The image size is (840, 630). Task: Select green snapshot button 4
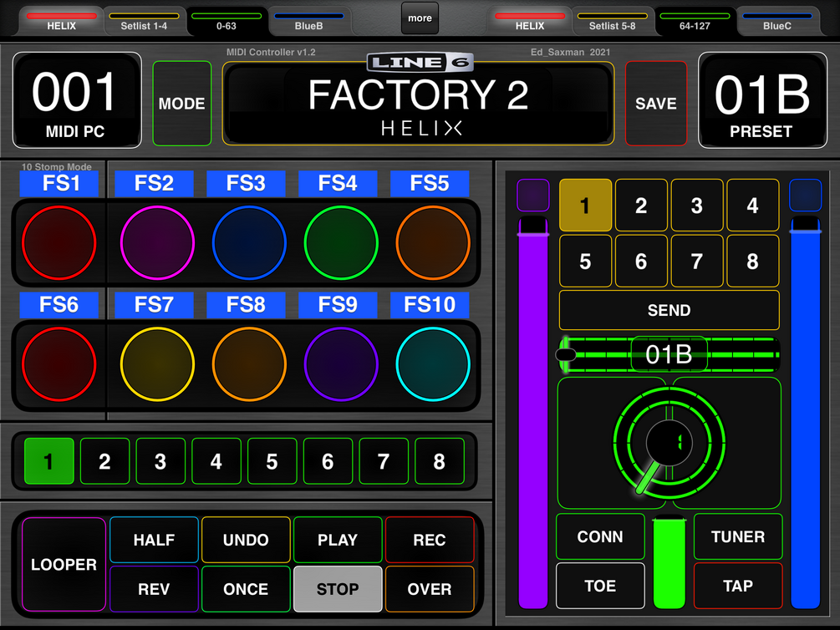click(216, 461)
